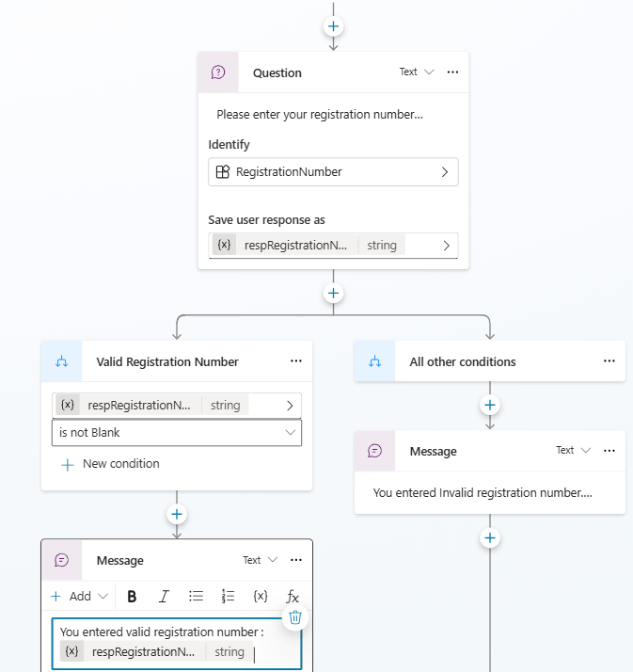Click the Bold formatting icon
This screenshot has width=633, height=672.
tap(132, 596)
